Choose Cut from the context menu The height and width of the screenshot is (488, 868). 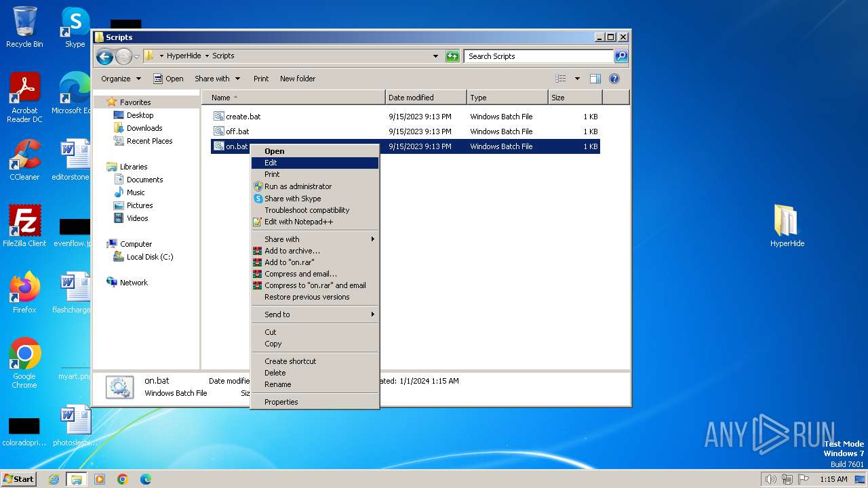(315, 332)
